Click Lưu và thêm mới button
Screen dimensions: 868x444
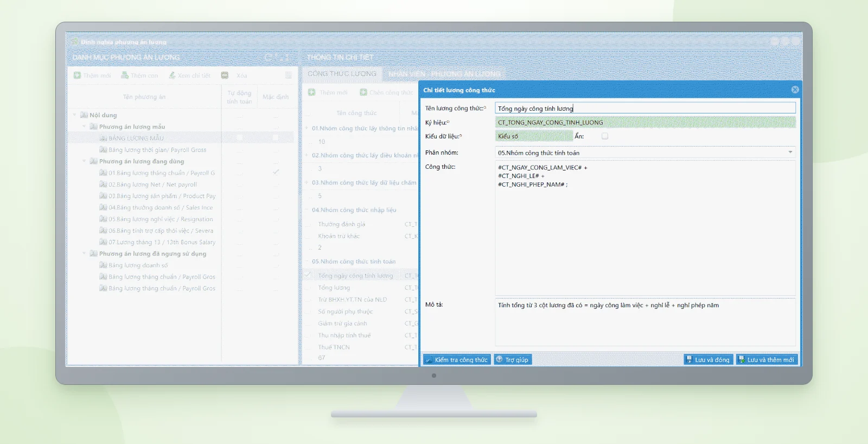[x=767, y=359]
